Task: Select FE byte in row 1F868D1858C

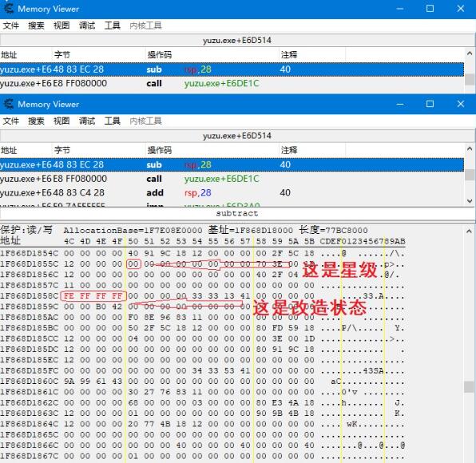Action: click(69, 296)
